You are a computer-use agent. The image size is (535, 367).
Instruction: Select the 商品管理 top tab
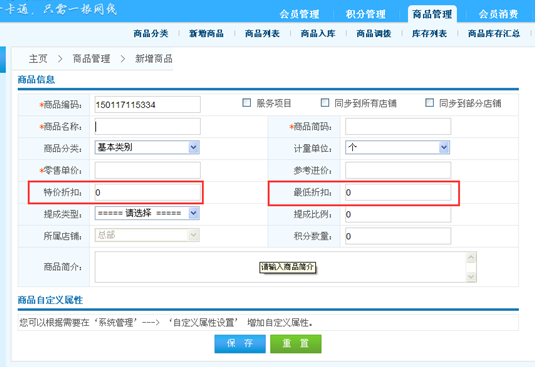432,14
